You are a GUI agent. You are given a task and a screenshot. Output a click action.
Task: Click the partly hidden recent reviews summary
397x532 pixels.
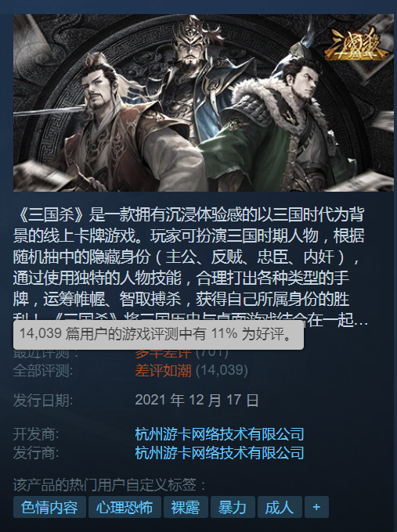(x=164, y=354)
